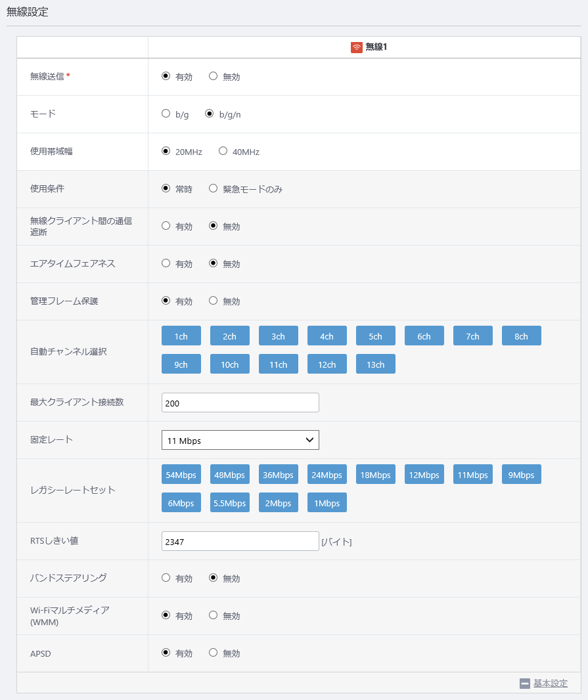
Task: Toggle the 7ch channel button
Action: pyautogui.click(x=473, y=336)
